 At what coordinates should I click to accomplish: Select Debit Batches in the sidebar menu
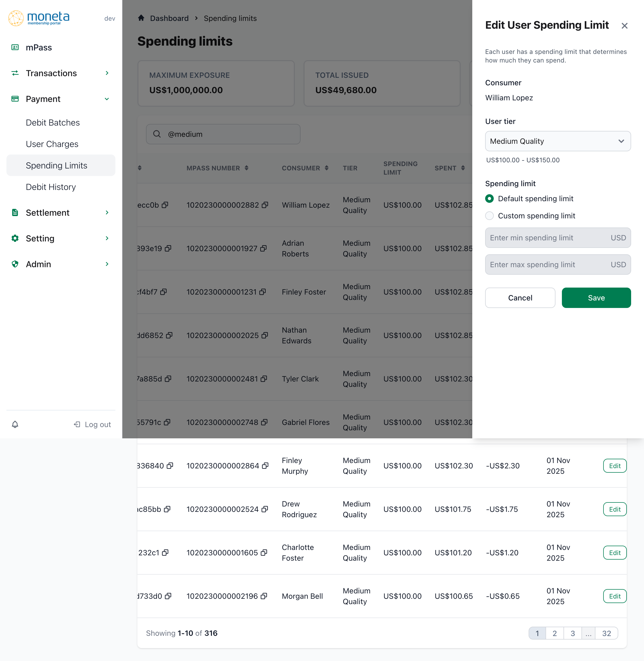[53, 122]
